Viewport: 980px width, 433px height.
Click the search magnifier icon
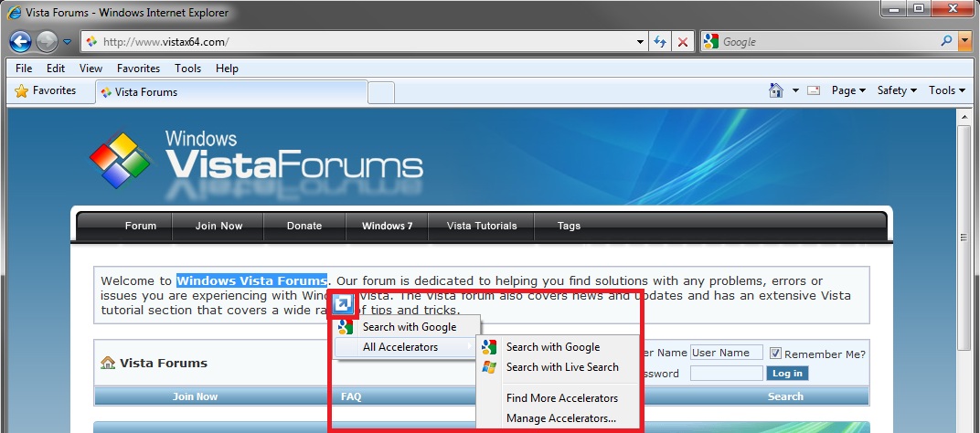pos(946,41)
